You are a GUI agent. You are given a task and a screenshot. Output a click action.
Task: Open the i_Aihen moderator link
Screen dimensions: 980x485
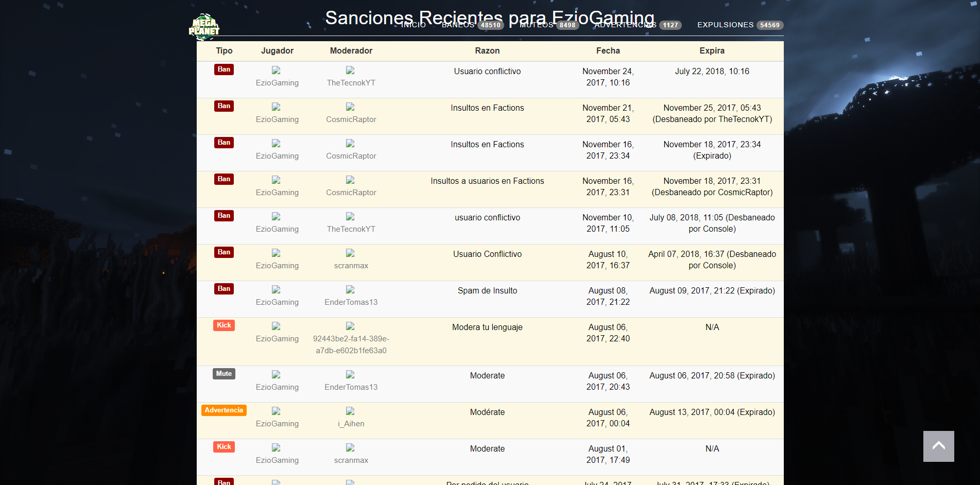(x=351, y=424)
